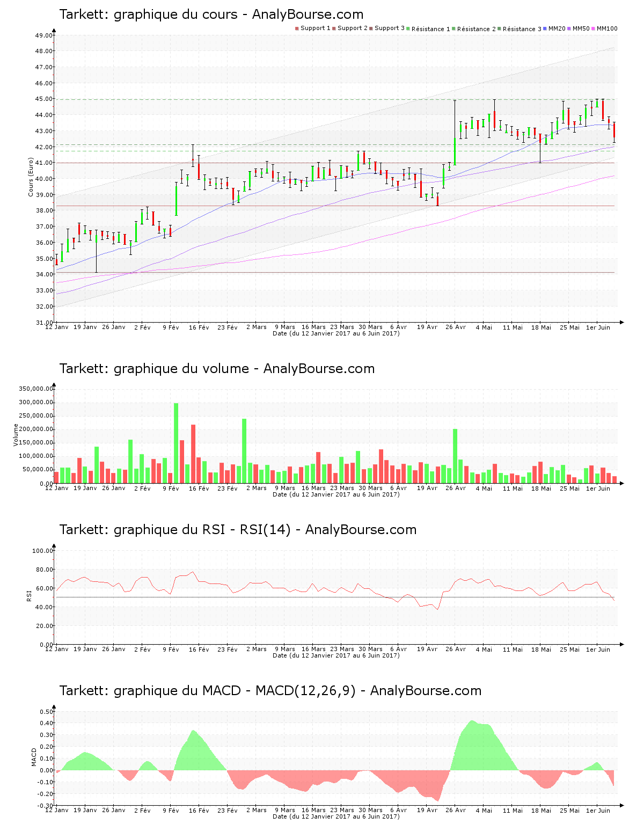Click the '4 Mai' date under MACD chart
This screenshot has width=644, height=832.
point(484,811)
